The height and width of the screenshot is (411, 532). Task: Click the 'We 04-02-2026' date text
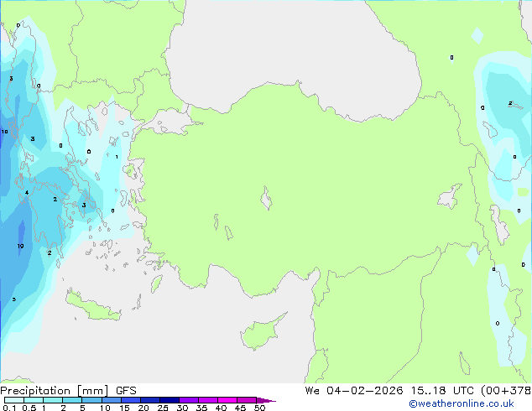point(354,391)
